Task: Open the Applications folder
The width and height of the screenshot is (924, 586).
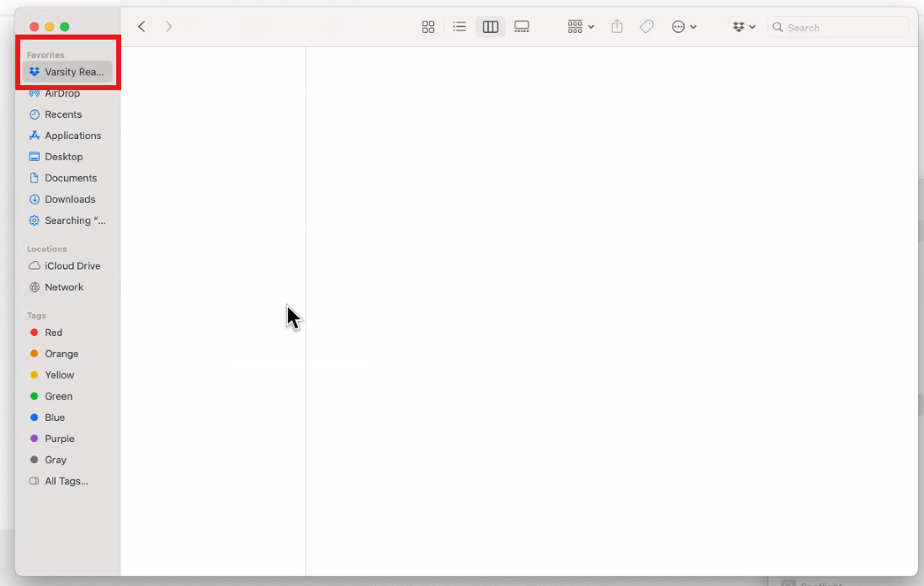Action: click(x=72, y=136)
